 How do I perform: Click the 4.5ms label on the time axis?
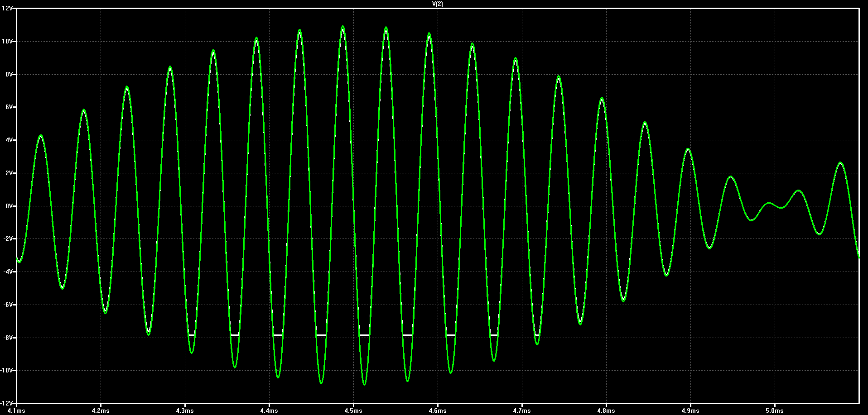coord(353,411)
